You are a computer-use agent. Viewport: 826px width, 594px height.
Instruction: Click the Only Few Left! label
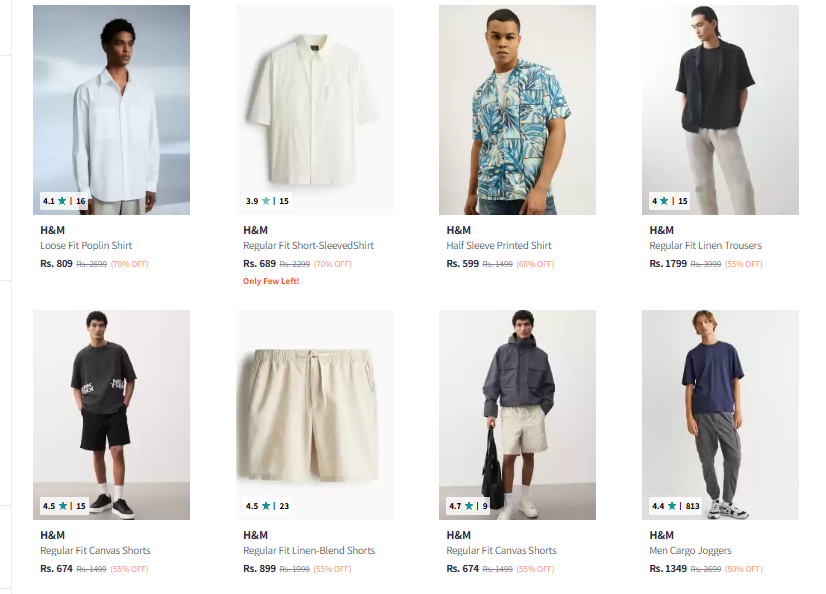point(271,281)
